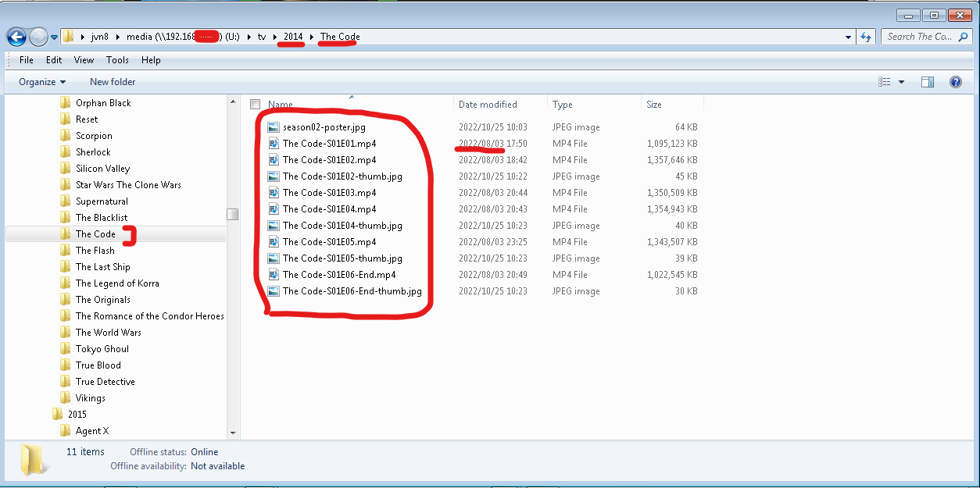Click the Back navigation arrow button
The image size is (980, 488).
(16, 36)
